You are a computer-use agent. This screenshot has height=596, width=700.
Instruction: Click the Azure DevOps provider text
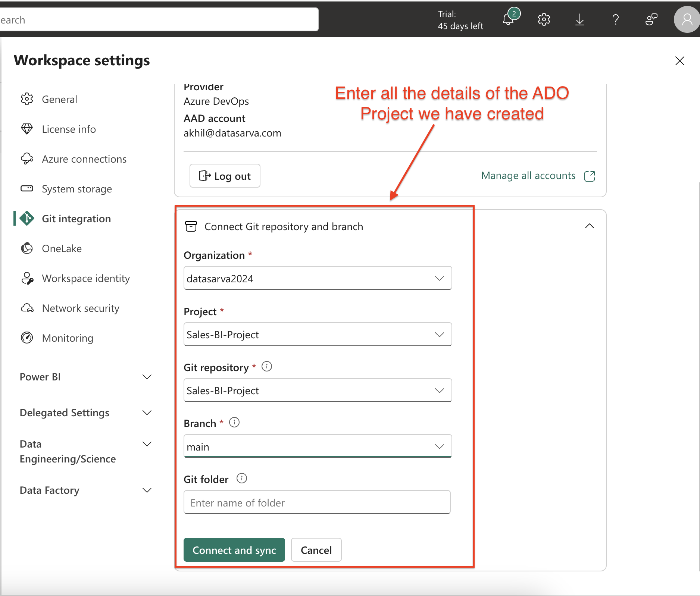click(216, 101)
